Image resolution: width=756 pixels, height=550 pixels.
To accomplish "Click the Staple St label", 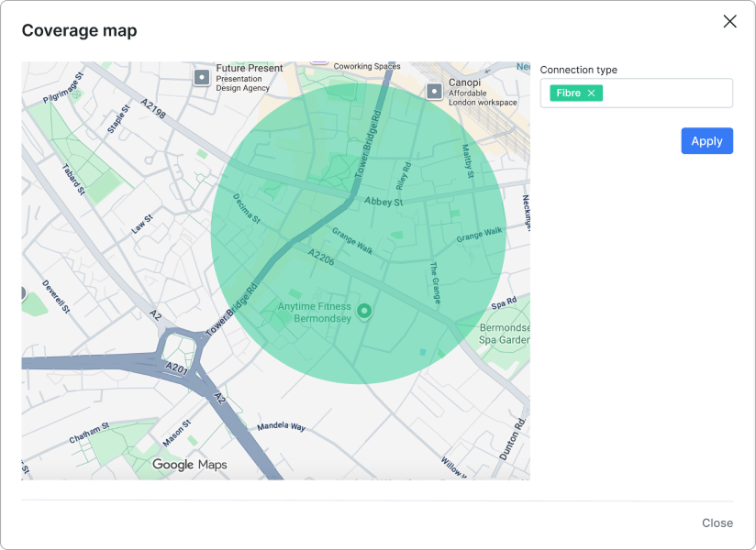I will [118, 119].
